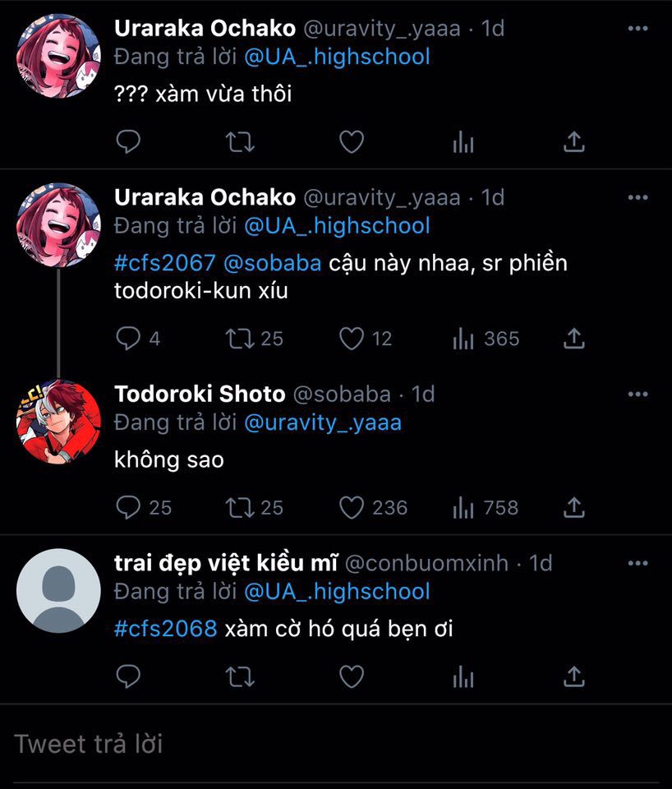Share the #cfs2068 tweet
Viewport: 672px width, 789px height.
[573, 676]
